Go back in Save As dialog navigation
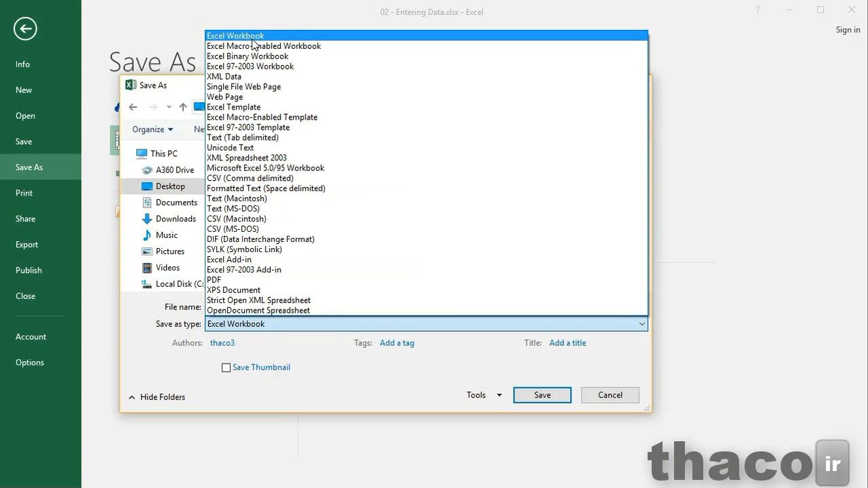The height and width of the screenshot is (488, 868). [x=133, y=107]
